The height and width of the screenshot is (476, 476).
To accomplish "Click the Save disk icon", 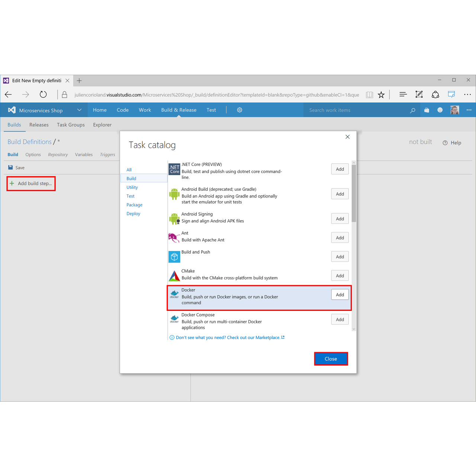I will coord(11,167).
